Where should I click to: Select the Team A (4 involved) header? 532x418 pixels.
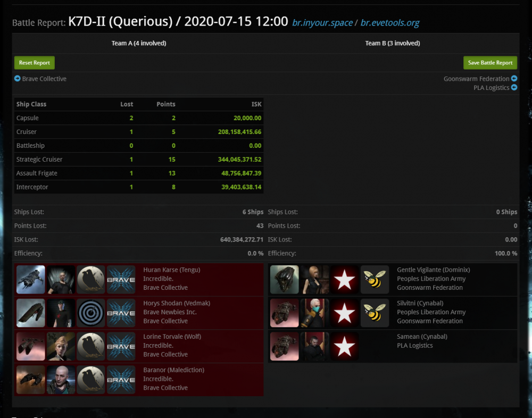tap(139, 43)
